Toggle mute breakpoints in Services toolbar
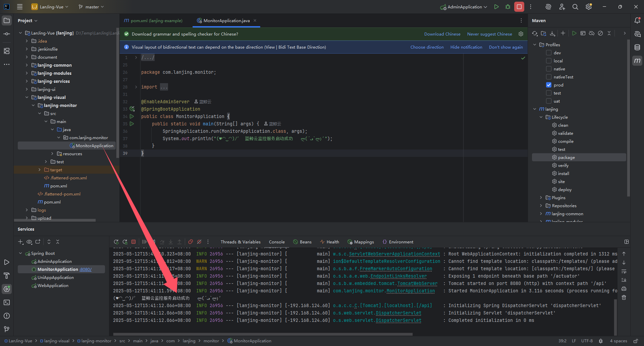The image size is (644, 346). tap(199, 242)
